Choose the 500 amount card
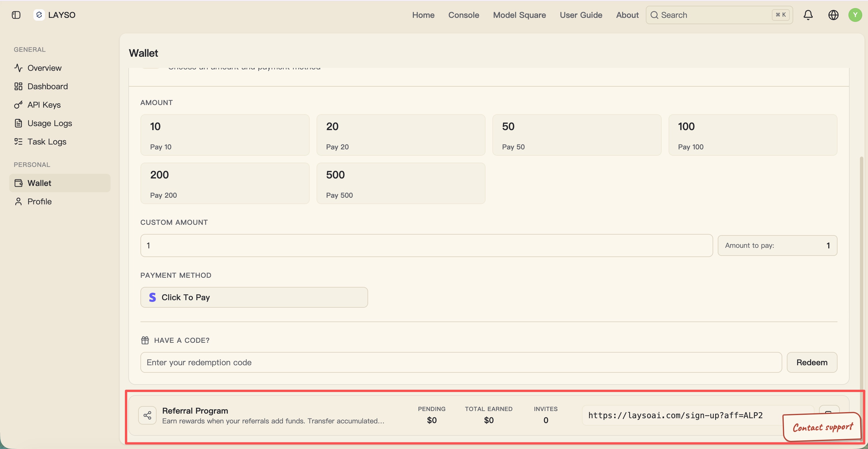Viewport: 868px width, 449px height. (x=401, y=183)
